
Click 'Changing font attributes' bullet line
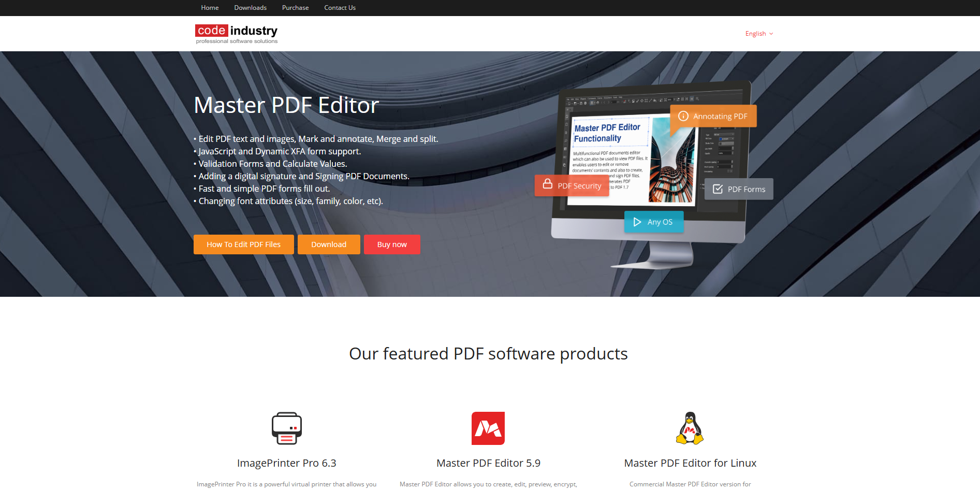click(x=288, y=201)
